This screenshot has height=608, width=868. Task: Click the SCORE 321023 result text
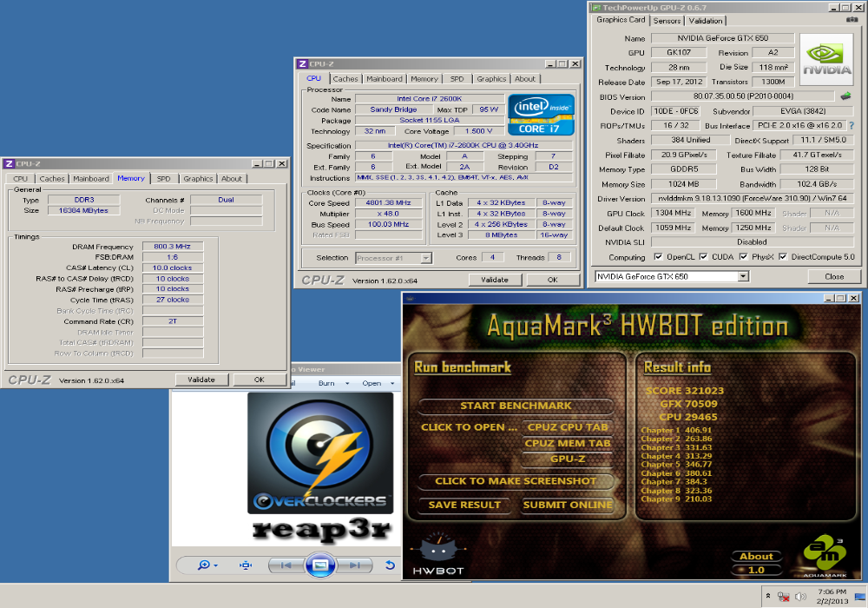[685, 390]
